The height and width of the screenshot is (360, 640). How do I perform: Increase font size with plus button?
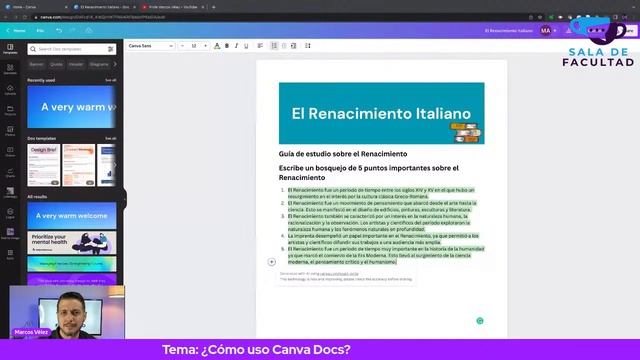point(205,46)
